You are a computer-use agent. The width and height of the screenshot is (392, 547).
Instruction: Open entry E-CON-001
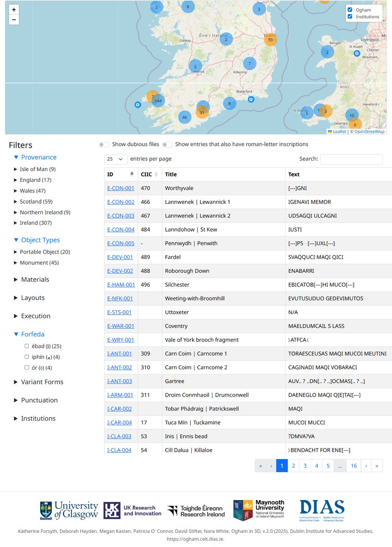pos(121,188)
